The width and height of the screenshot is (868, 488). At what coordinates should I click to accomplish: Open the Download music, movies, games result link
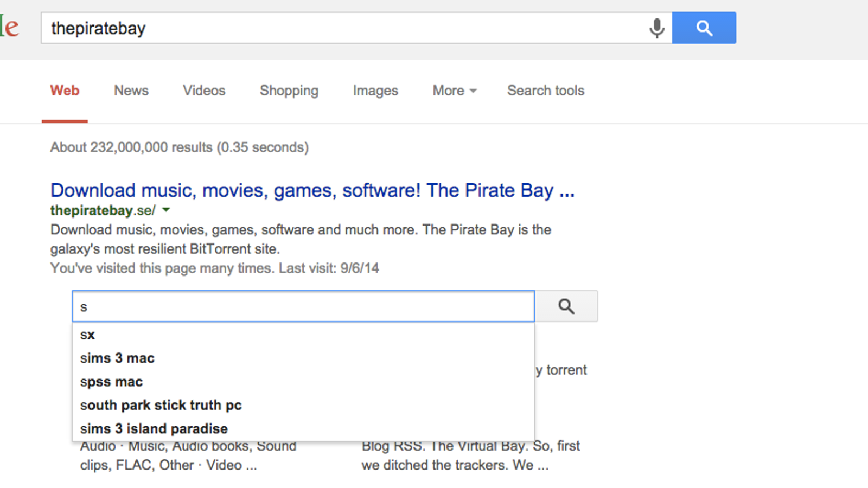[312, 190]
